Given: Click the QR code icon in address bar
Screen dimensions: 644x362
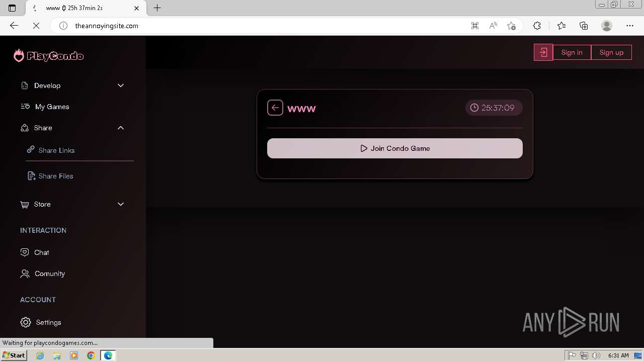Looking at the screenshot, I should point(474,26).
